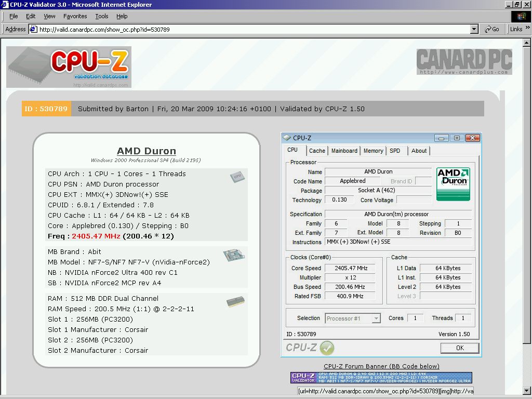Image resolution: width=532 pixels, height=399 pixels.
Task: Click the L1 Data 64 KBytes value
Action: coord(446,268)
